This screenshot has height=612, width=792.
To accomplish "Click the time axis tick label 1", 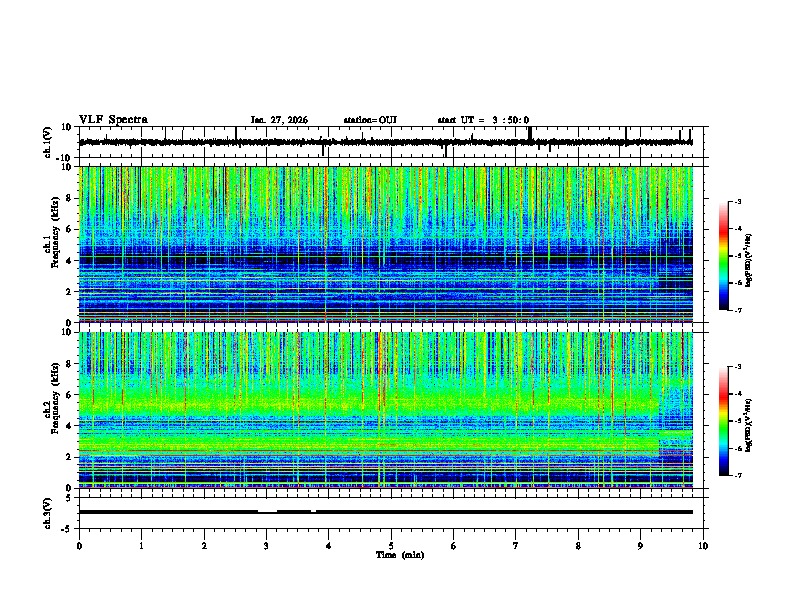I will coord(141,546).
